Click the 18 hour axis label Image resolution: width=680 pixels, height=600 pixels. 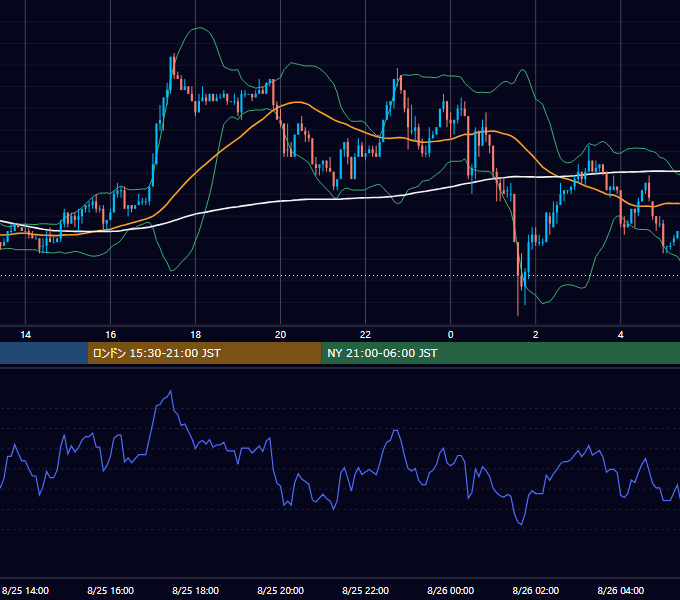(x=196, y=335)
